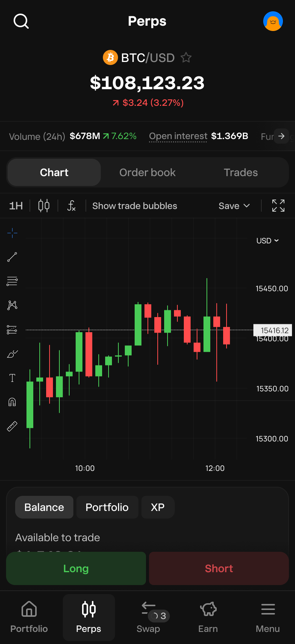Enable the magnet snap tool
Viewport: 295px width, 644px height.
tap(12, 402)
